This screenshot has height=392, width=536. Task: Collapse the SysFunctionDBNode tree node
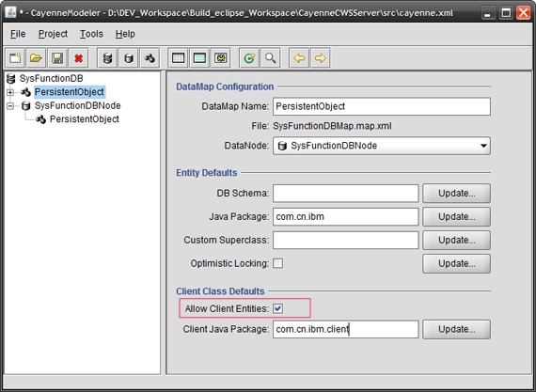(10, 105)
